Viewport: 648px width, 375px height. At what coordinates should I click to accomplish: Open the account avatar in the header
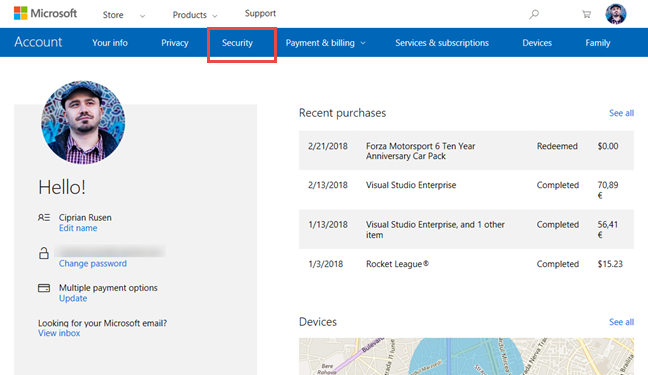pos(616,14)
